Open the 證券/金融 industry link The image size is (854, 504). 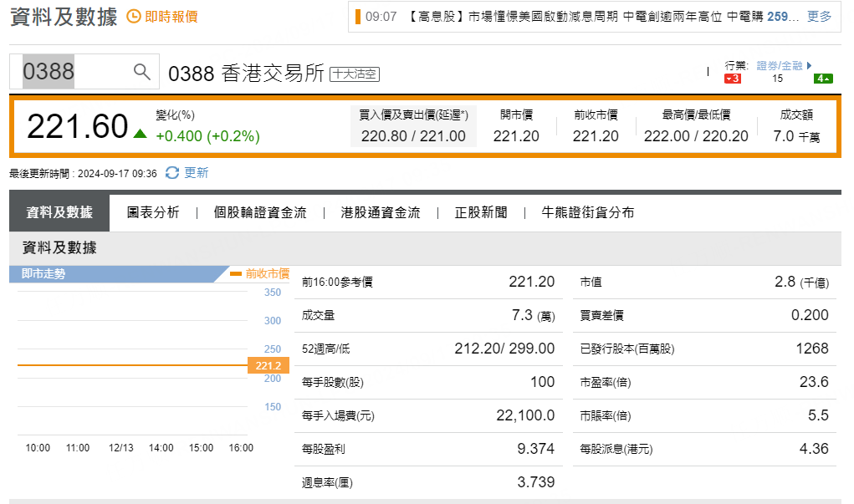pyautogui.click(x=780, y=65)
